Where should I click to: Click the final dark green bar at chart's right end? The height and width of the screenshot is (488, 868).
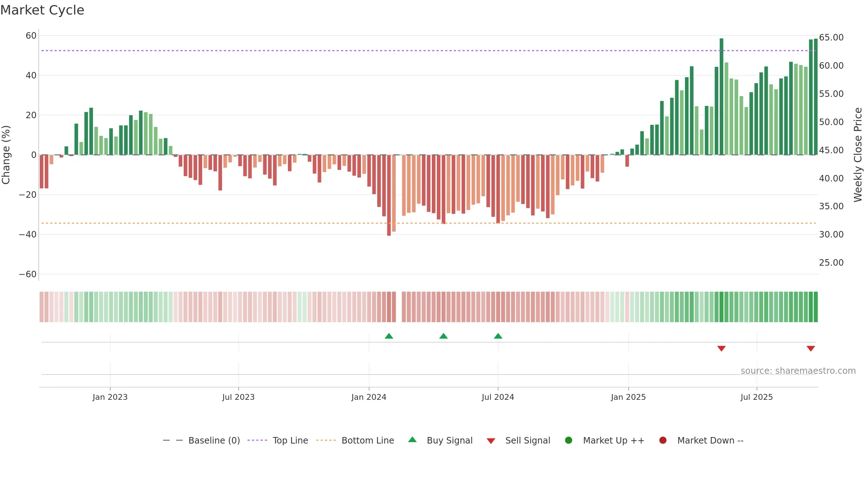click(816, 97)
